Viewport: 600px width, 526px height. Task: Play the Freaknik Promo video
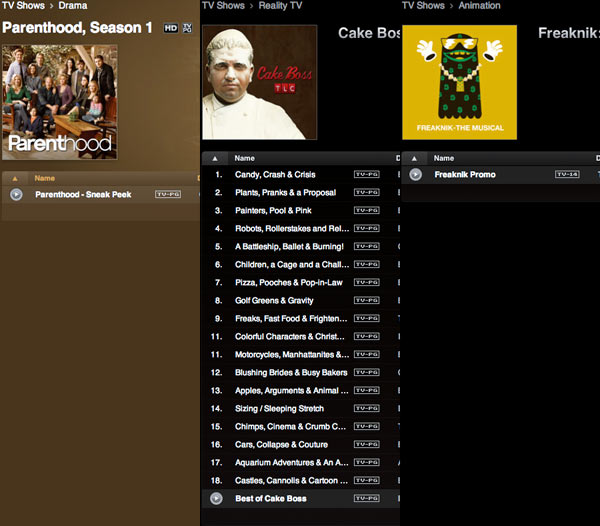416,174
